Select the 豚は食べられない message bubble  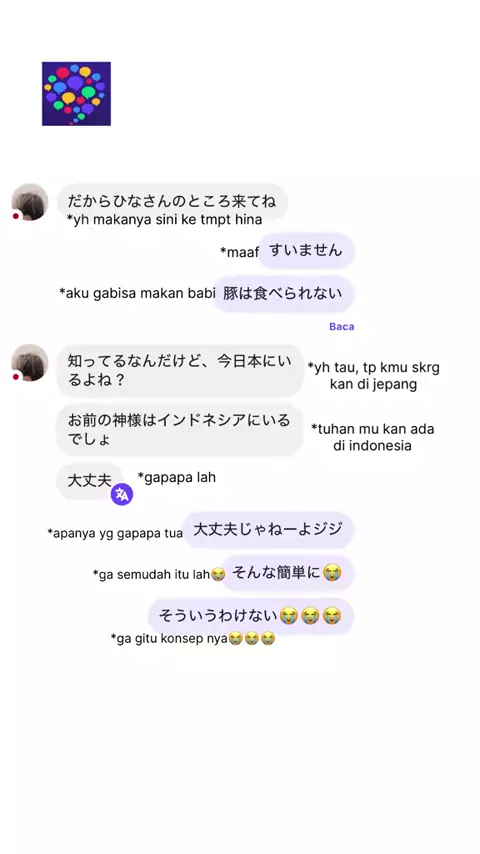click(283, 294)
